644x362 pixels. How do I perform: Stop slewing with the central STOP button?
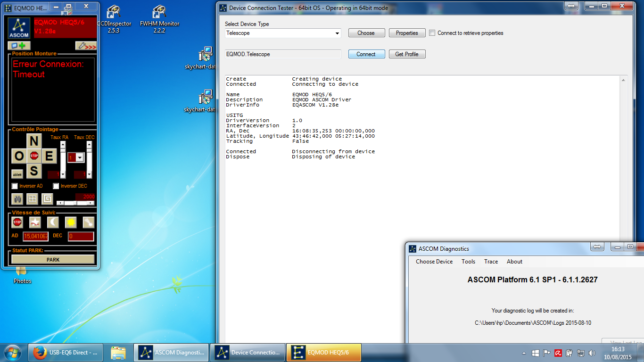[34, 156]
